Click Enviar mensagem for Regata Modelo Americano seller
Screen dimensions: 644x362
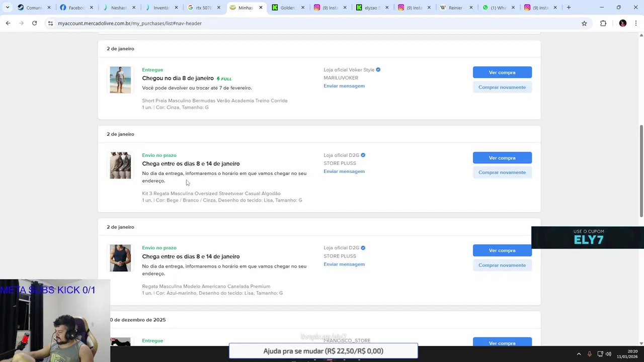click(x=344, y=264)
